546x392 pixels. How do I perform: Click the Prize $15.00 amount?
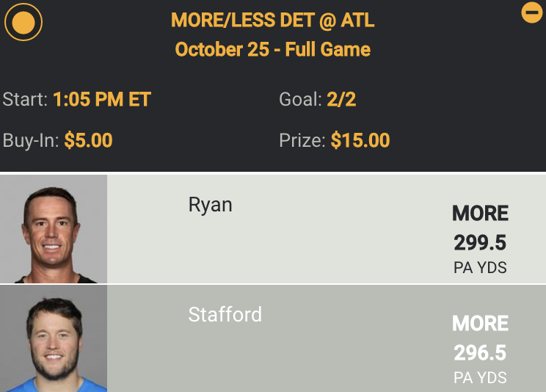coord(360,140)
